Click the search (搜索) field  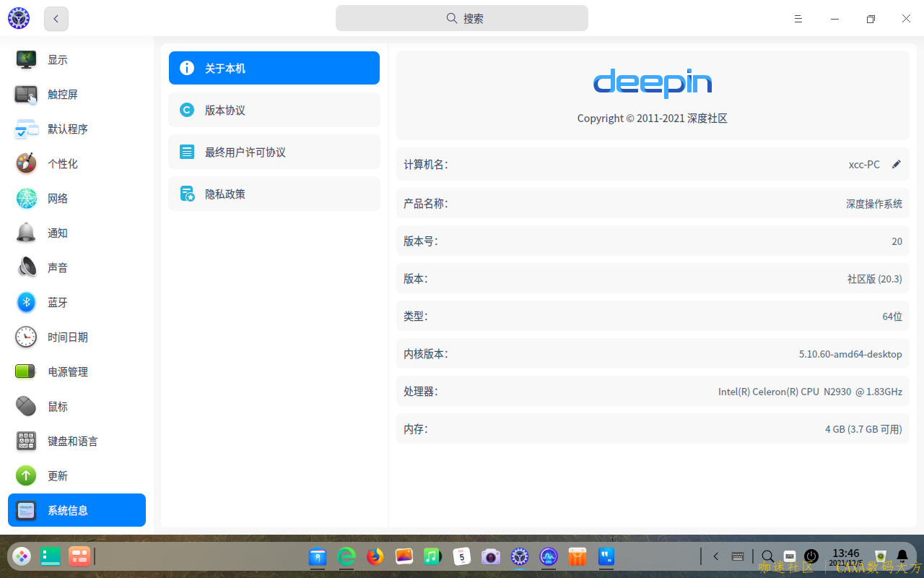click(x=462, y=18)
